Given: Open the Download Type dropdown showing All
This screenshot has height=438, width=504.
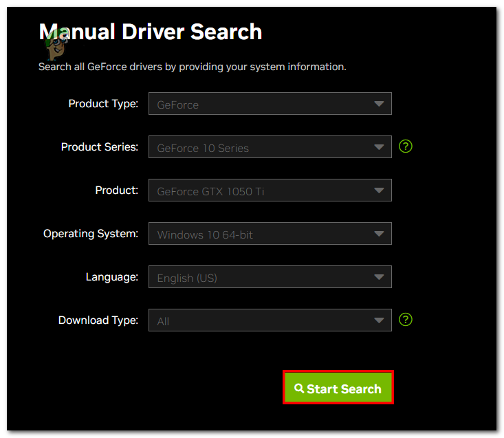Looking at the screenshot, I should point(270,320).
